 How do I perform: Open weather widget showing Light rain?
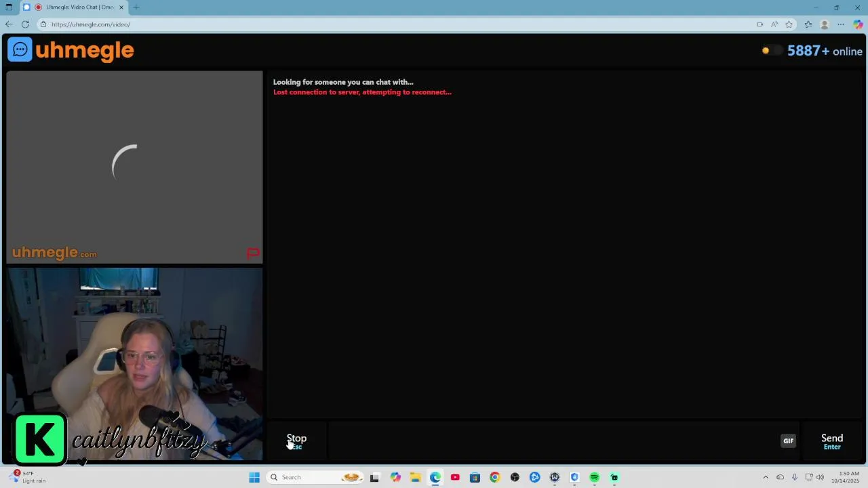[28, 477]
